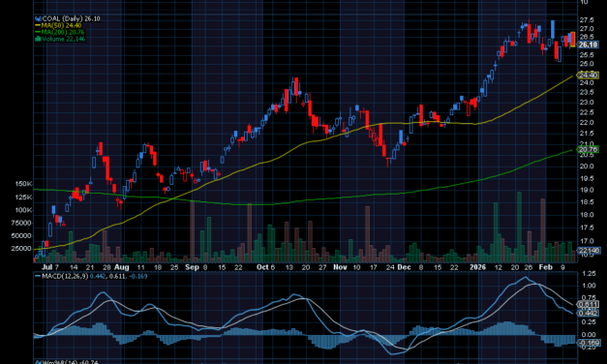The height and width of the screenshot is (364, 607).
Task: Click the 25.0 price axis label
Action: (x=587, y=64)
